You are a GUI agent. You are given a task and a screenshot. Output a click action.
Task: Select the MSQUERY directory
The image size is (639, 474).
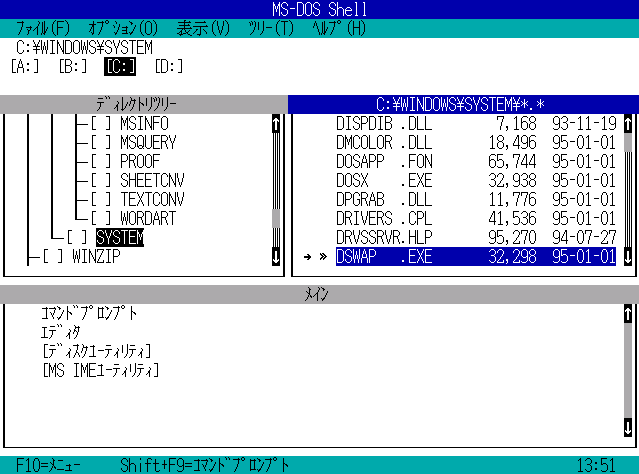(x=148, y=143)
